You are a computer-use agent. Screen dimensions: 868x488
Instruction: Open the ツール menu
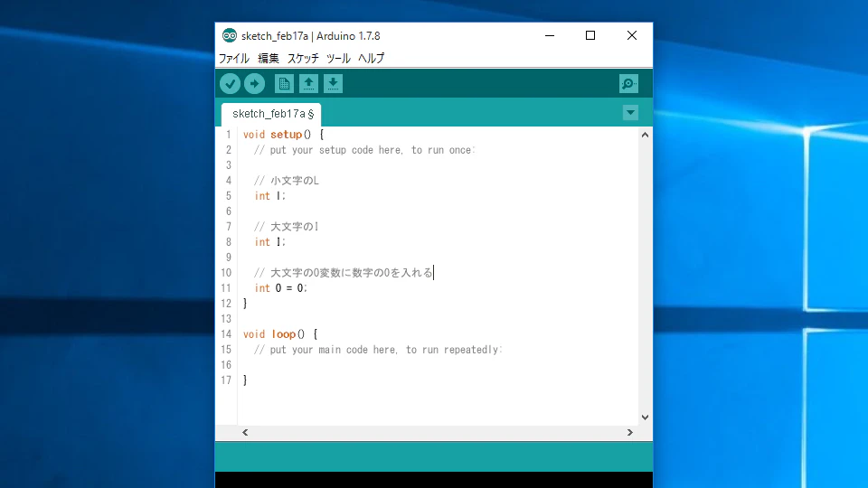click(338, 58)
